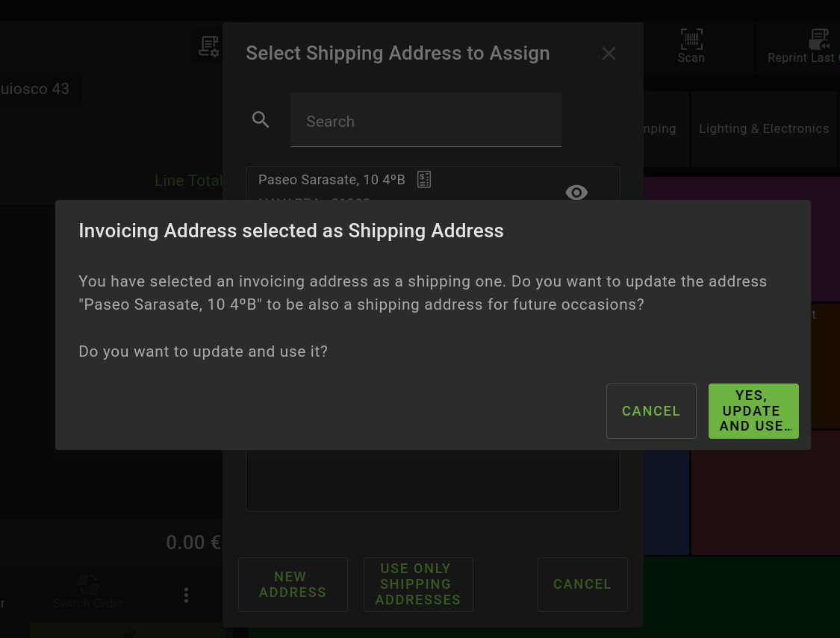The height and width of the screenshot is (638, 840).
Task: Click the Switch Order icon
Action: pos(88,584)
